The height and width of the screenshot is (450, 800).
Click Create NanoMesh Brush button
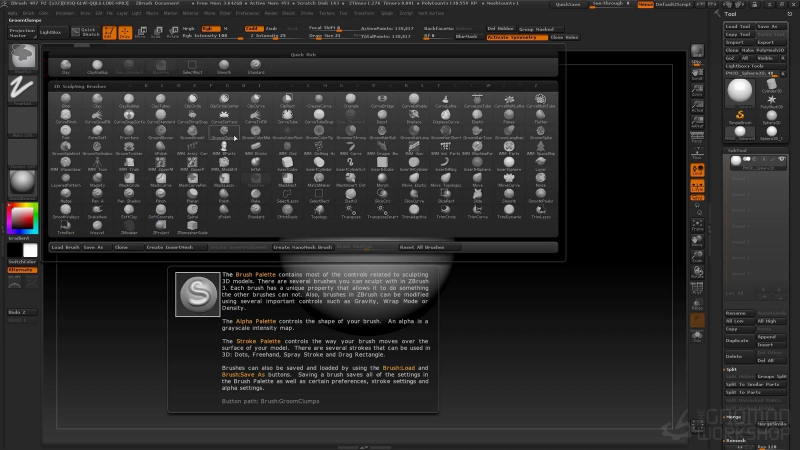pyautogui.click(x=303, y=247)
